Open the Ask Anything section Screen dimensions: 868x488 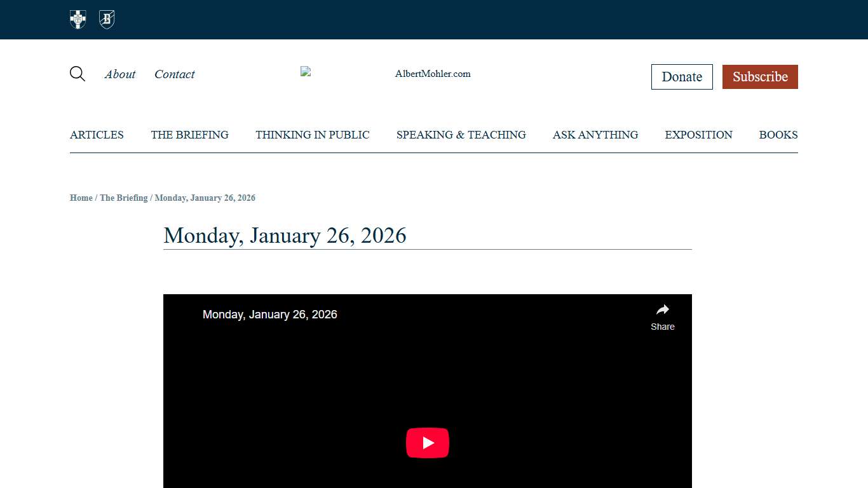tap(595, 135)
